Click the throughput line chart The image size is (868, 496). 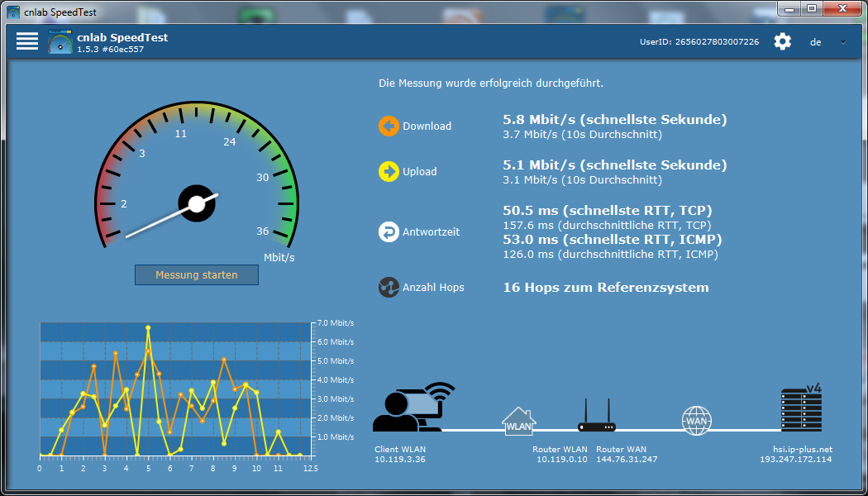[176, 389]
